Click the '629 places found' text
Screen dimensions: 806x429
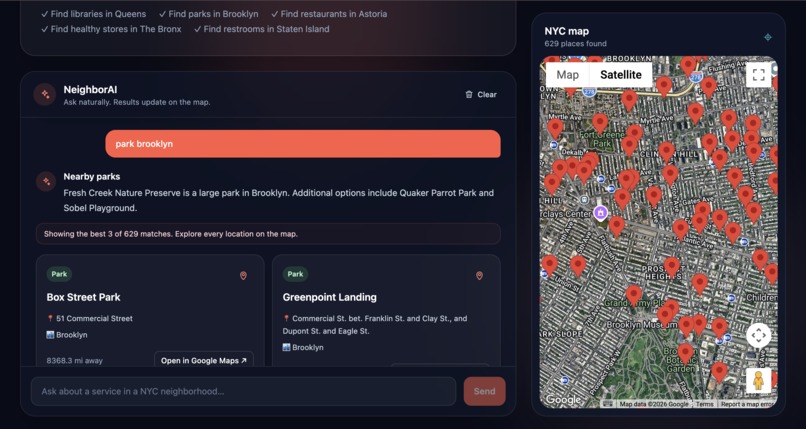575,44
